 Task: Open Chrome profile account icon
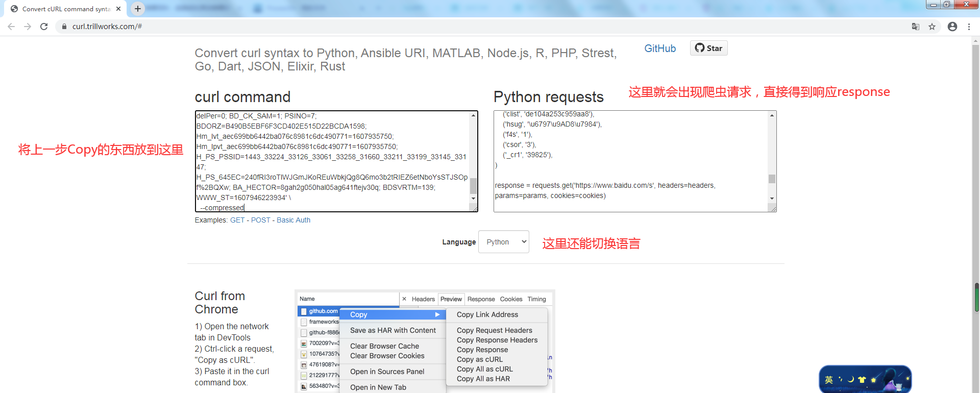click(x=952, y=27)
